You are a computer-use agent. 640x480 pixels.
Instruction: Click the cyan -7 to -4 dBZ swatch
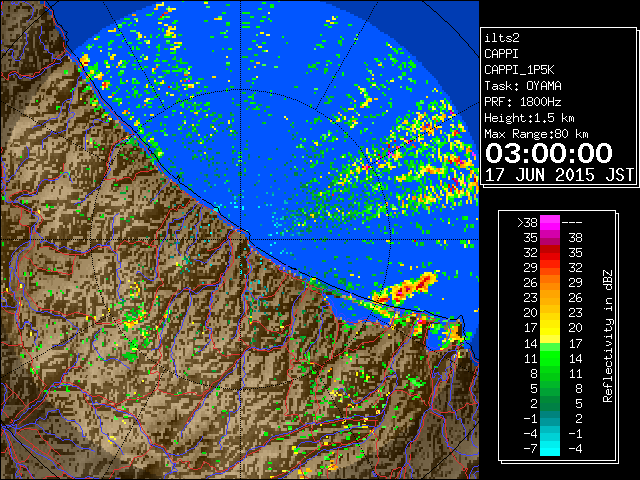[550, 449]
